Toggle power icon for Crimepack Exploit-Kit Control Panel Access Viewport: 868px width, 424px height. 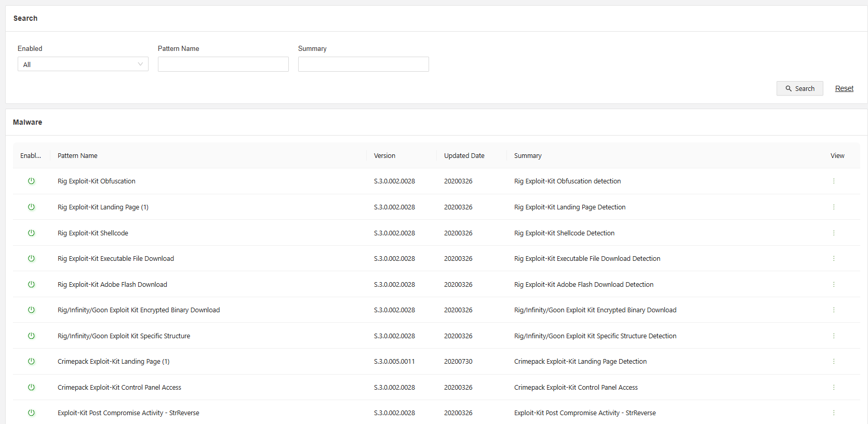(x=31, y=387)
